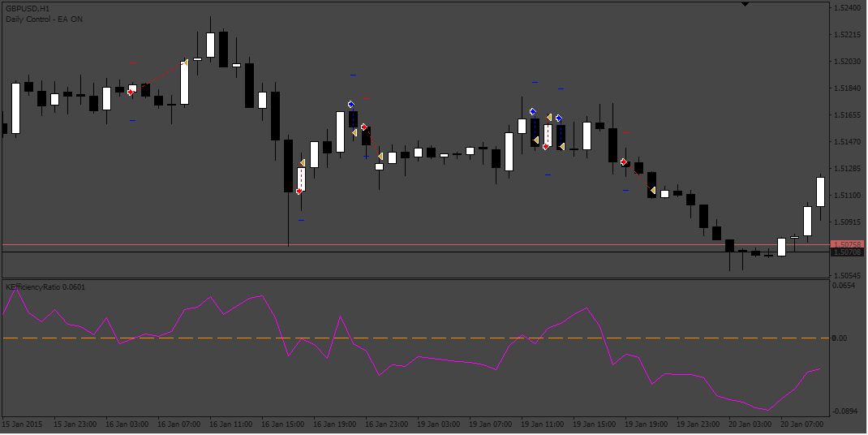Click the KEfficiencyRatio 0.0601 indicator label

(45, 287)
